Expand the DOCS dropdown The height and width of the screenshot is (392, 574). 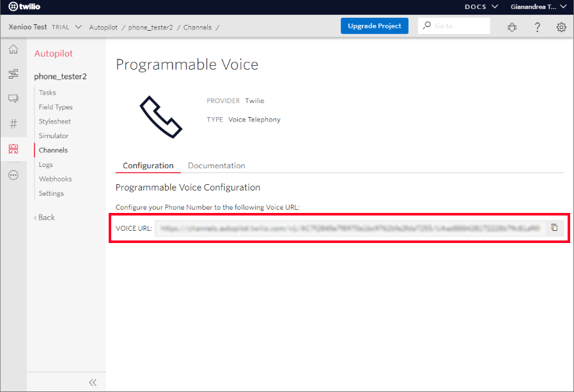point(481,6)
